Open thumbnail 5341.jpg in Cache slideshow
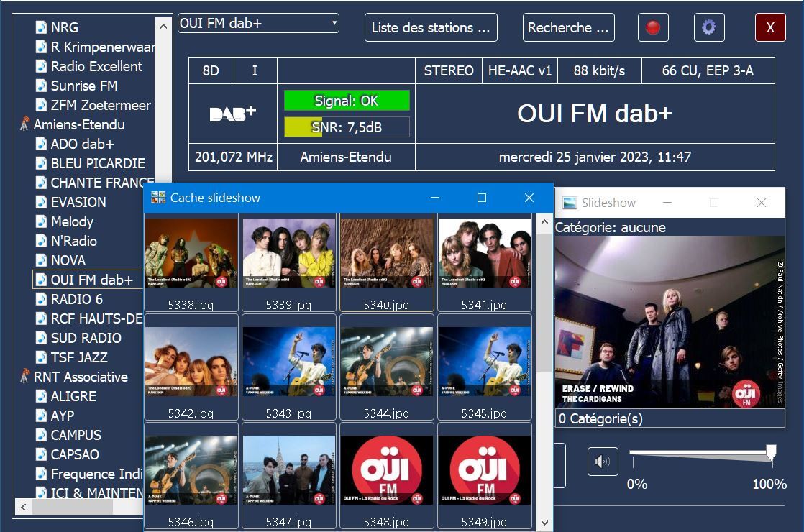The height and width of the screenshot is (532, 804). tap(485, 263)
